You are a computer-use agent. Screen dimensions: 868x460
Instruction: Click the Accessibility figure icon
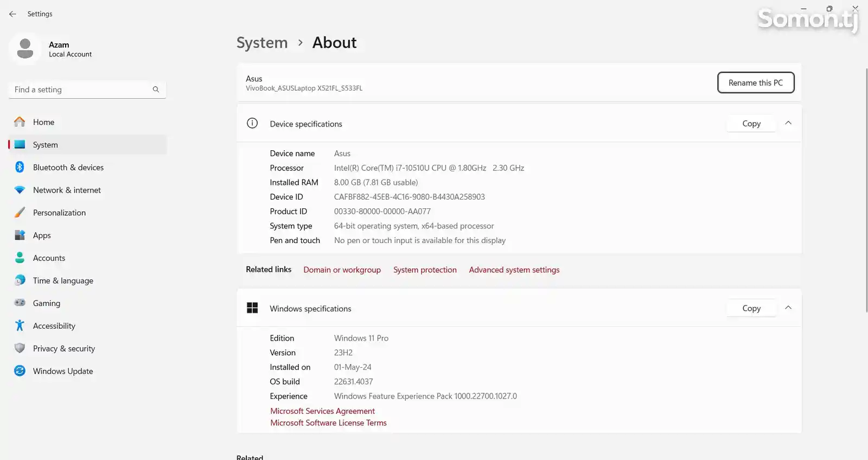[x=20, y=325]
